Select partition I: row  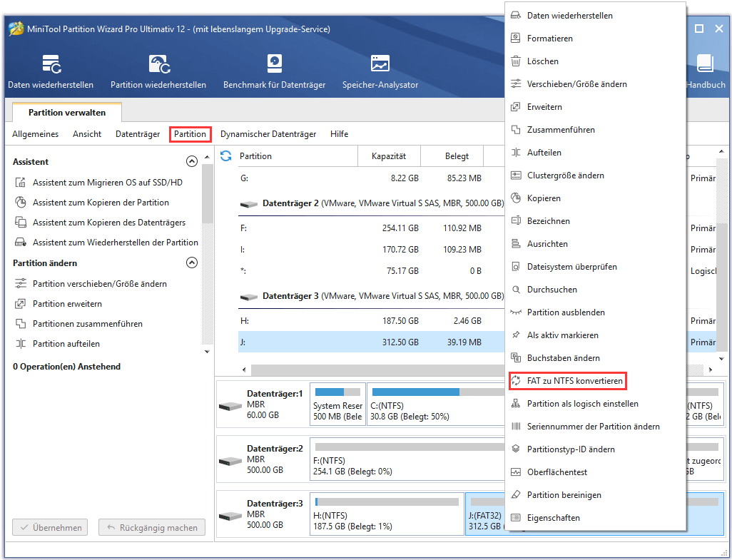tap(371, 250)
